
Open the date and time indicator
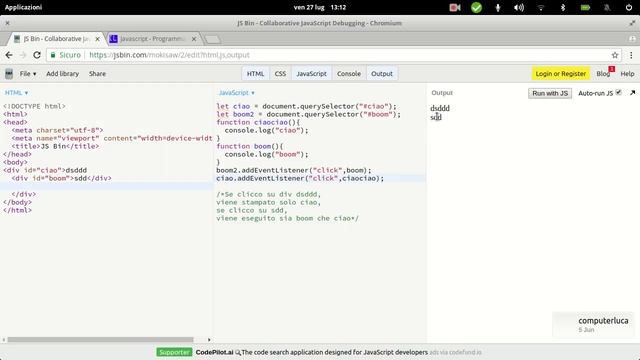320,7
